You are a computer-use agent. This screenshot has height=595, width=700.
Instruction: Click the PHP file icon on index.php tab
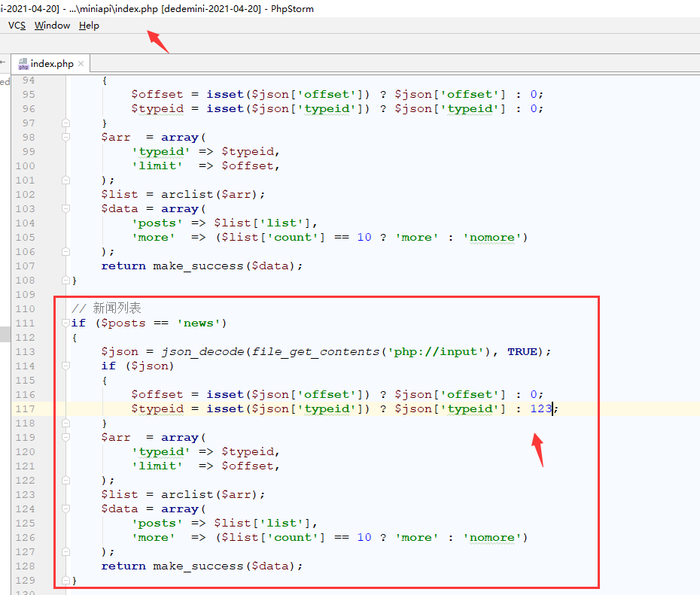click(x=23, y=64)
